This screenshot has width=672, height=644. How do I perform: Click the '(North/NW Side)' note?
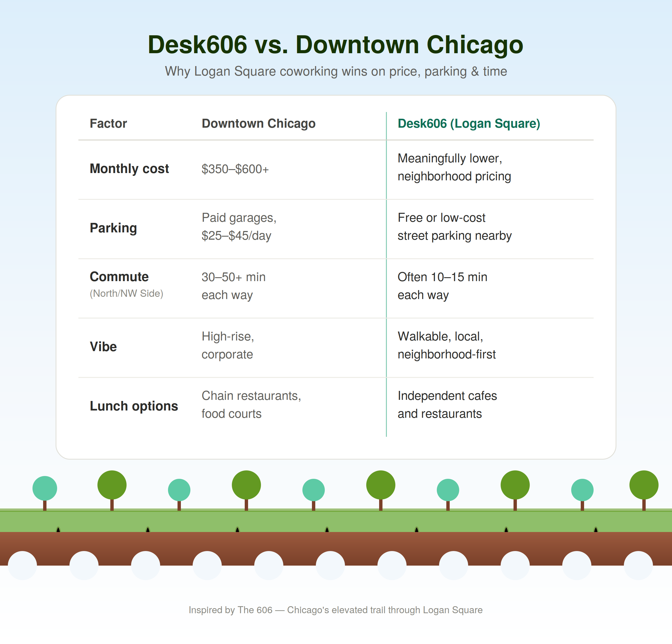(x=127, y=293)
